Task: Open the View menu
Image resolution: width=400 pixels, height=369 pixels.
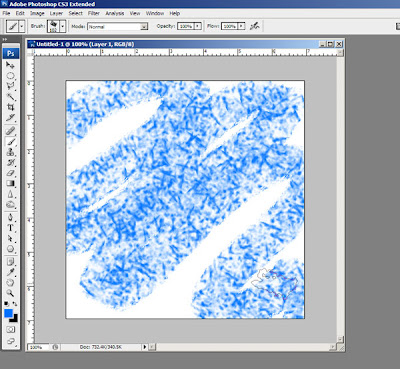Action: (x=135, y=13)
